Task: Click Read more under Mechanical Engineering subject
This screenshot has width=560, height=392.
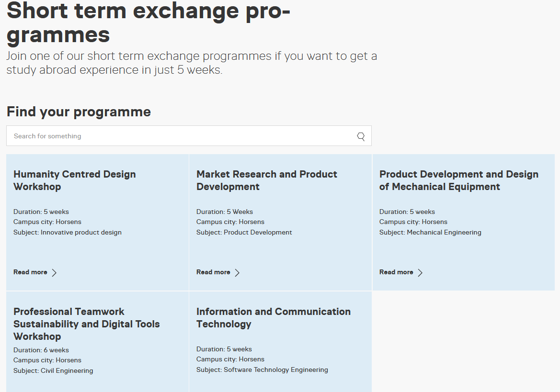Action: tap(396, 272)
